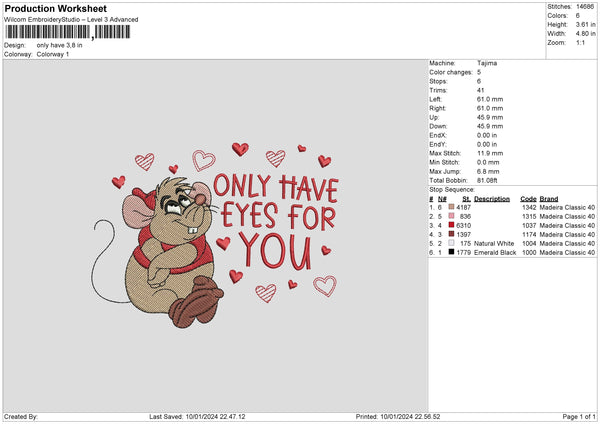
Task: Click the 'Description' column header
Action: tap(492, 199)
